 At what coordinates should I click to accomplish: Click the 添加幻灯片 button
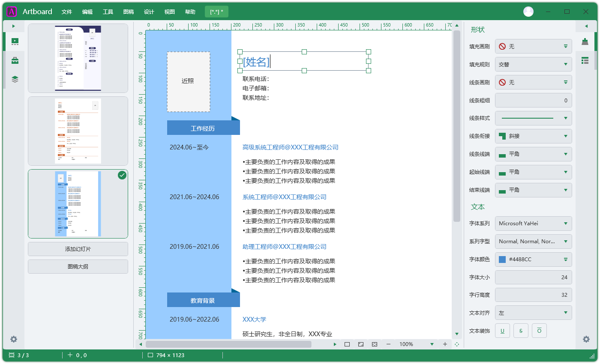[x=78, y=249]
